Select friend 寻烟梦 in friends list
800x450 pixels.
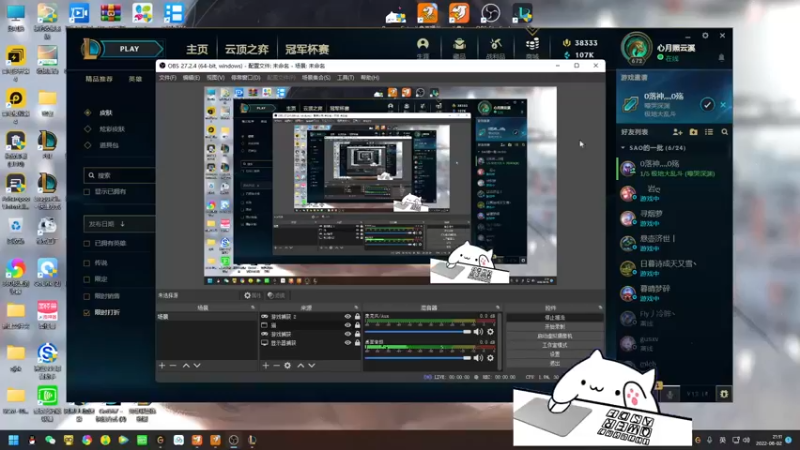pyautogui.click(x=673, y=218)
